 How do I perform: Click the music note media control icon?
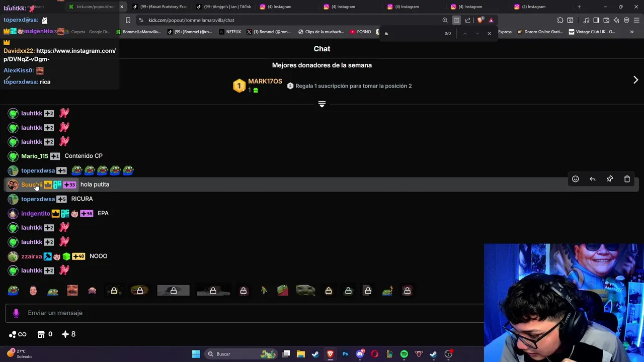pos(586,20)
